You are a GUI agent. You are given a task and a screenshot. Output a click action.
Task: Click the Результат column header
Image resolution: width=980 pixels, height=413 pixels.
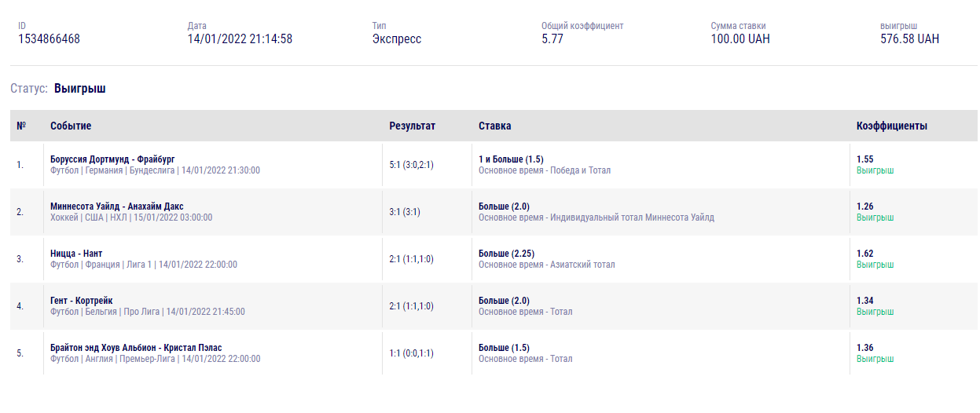tap(412, 126)
